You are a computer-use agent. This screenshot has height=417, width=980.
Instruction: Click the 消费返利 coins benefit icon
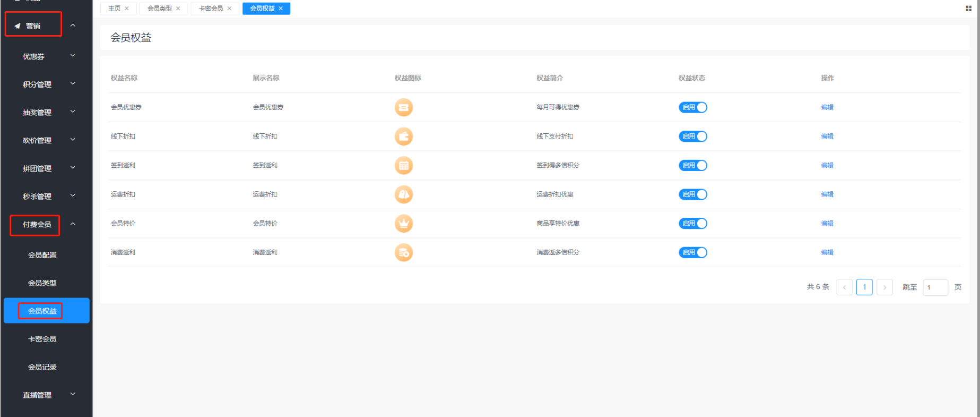[x=403, y=253]
